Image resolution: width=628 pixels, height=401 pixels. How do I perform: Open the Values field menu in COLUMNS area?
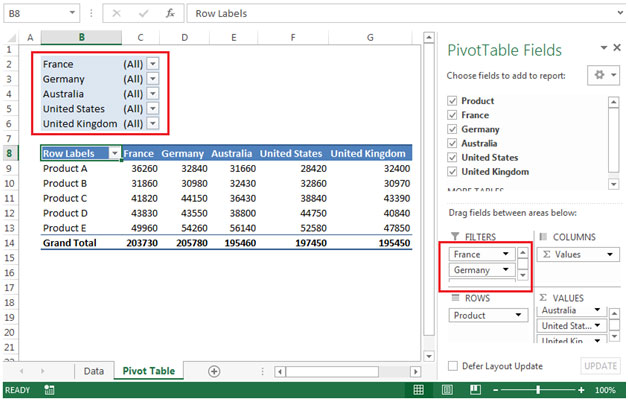[610, 254]
